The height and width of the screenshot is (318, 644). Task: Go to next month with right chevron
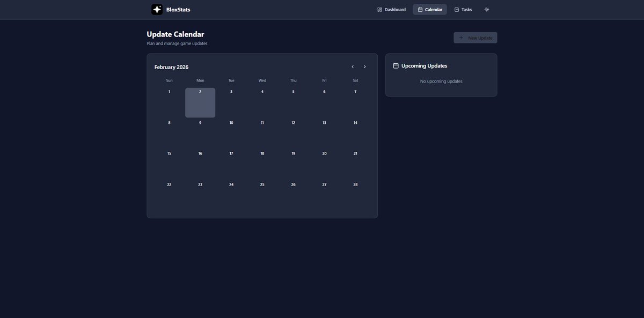pos(365,66)
